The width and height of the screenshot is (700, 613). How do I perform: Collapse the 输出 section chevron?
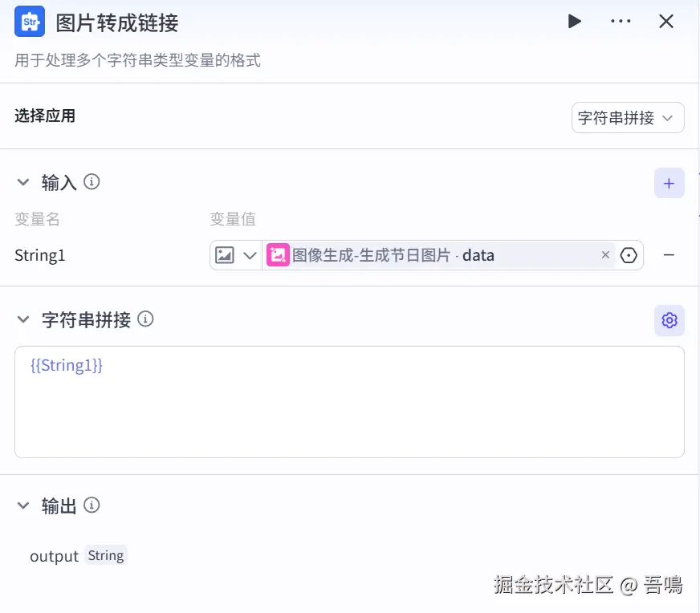click(x=22, y=505)
